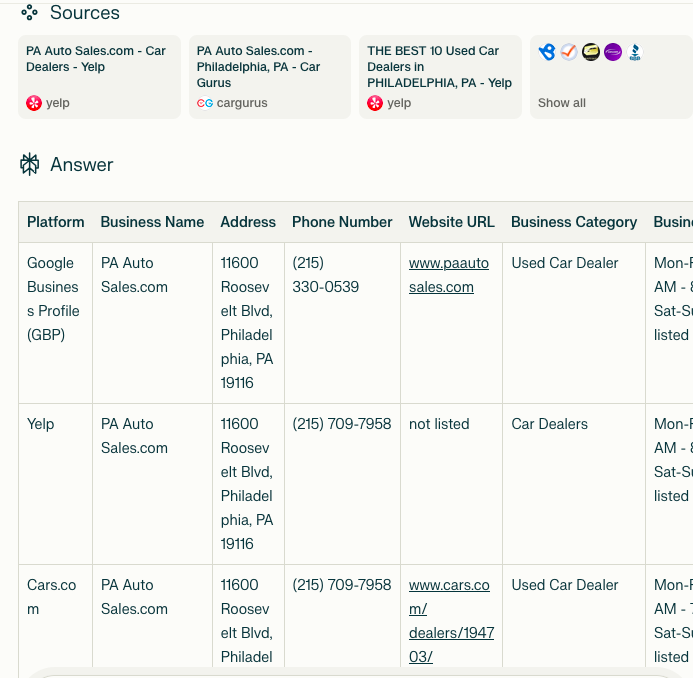Image resolution: width=693 pixels, height=678 pixels.
Task: Click the CarGurus logo in second source card
Action: (x=205, y=103)
